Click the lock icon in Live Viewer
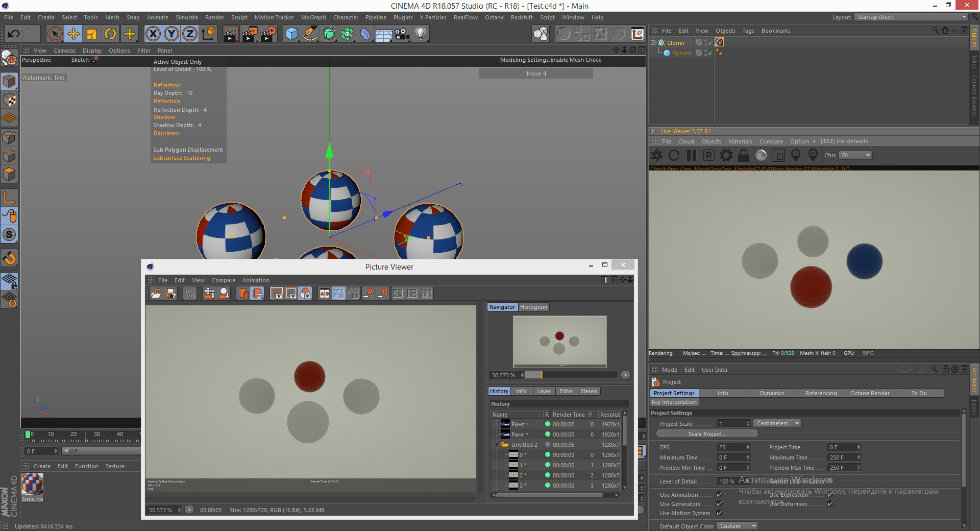Image resolution: width=980 pixels, height=531 pixels. tap(744, 155)
